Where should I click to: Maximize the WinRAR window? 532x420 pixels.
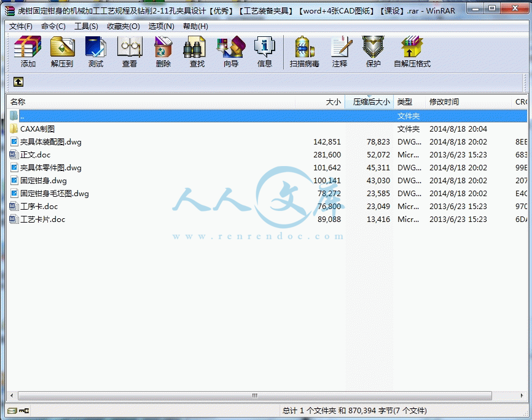tap(492, 8)
